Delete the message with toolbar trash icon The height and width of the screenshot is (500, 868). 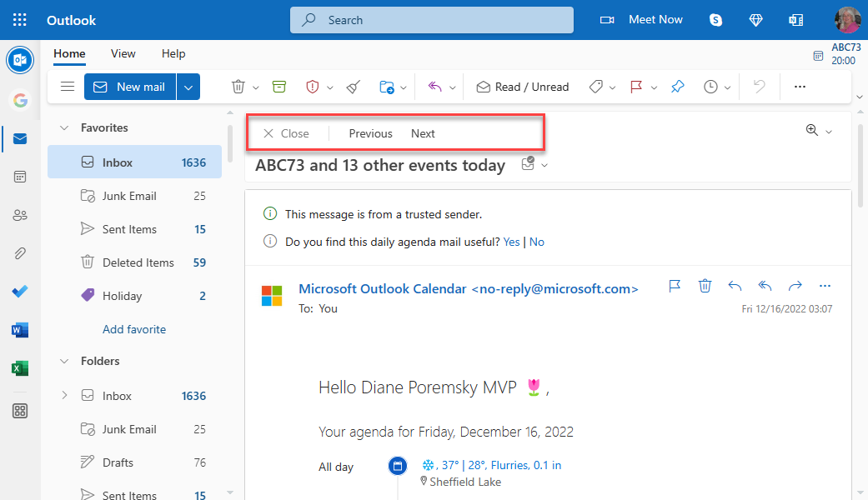coord(238,87)
